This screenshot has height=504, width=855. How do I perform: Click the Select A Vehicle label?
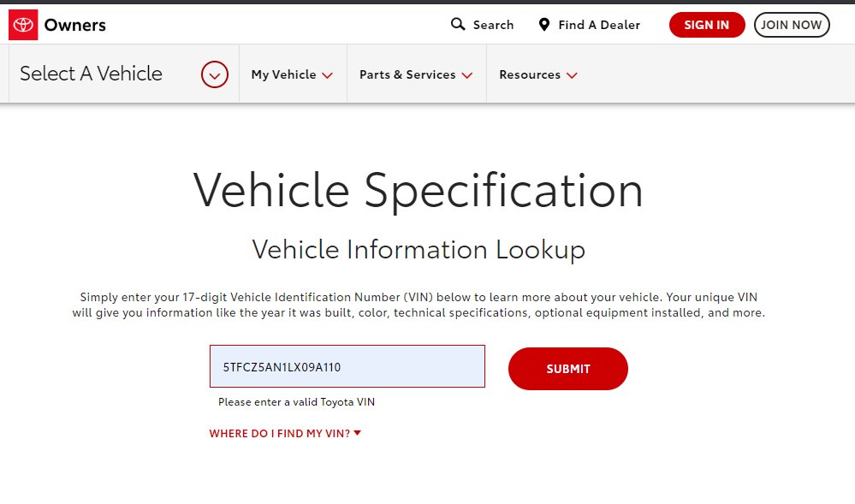click(x=91, y=74)
